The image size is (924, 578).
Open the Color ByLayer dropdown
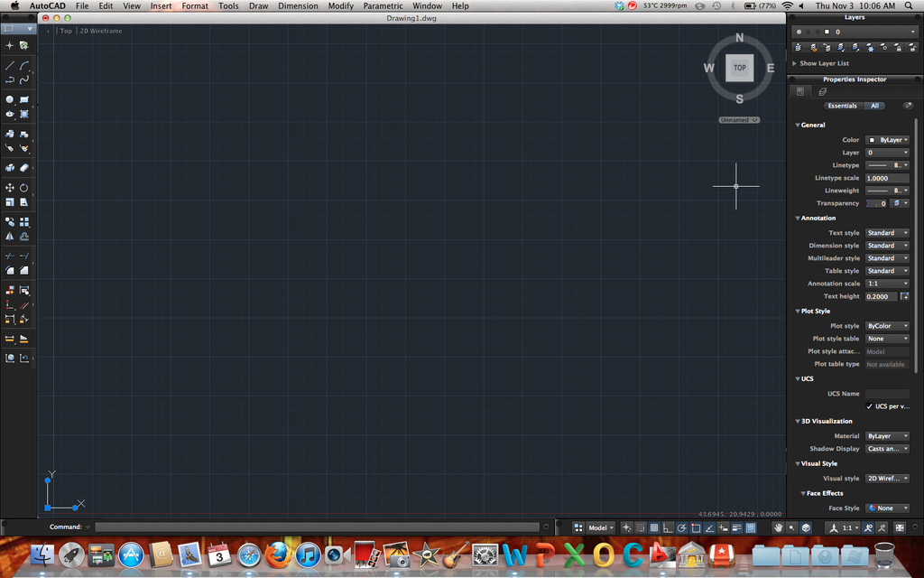click(887, 140)
